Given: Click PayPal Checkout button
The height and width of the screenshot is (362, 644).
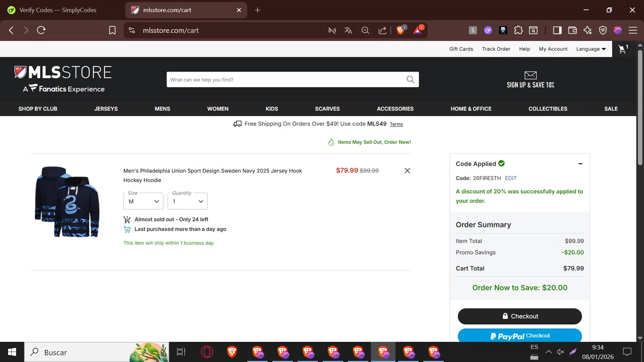Looking at the screenshot, I should point(519,335).
